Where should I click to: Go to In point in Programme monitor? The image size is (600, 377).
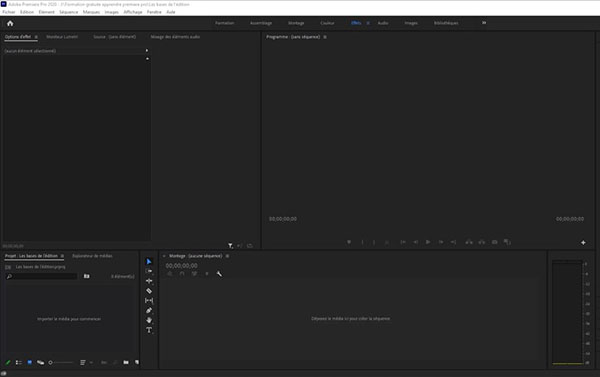(403, 242)
